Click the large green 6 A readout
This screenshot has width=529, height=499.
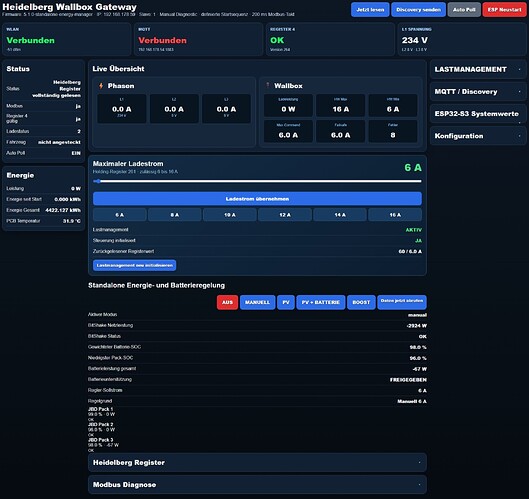(413, 167)
